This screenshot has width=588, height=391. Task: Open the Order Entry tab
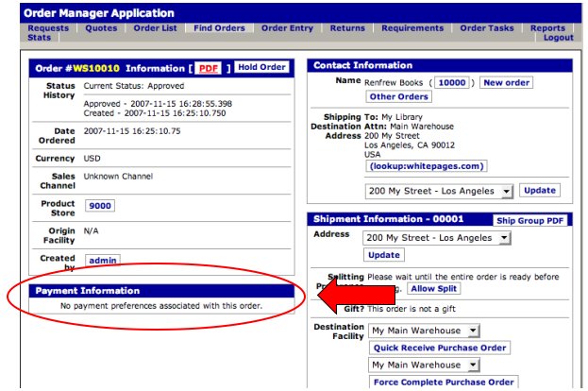tap(287, 28)
